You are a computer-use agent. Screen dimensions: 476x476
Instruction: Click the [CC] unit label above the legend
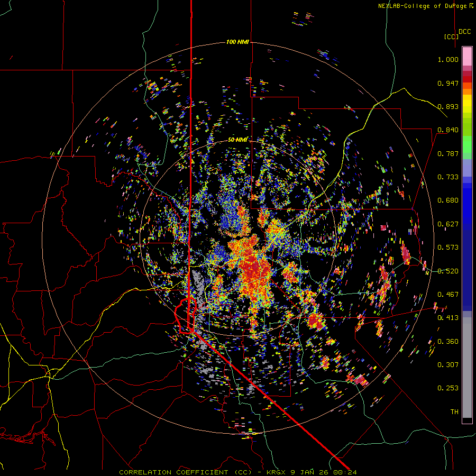(x=451, y=36)
